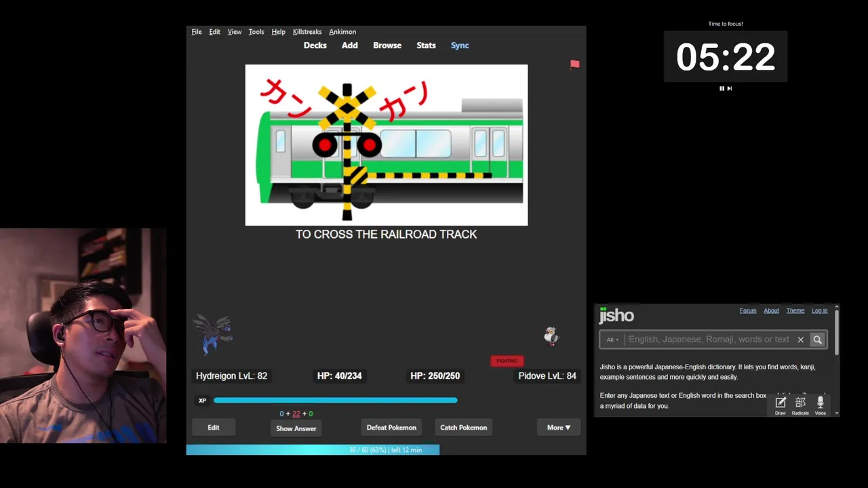Click the Edit button below the card
The width and height of the screenshot is (868, 488).
tap(214, 428)
